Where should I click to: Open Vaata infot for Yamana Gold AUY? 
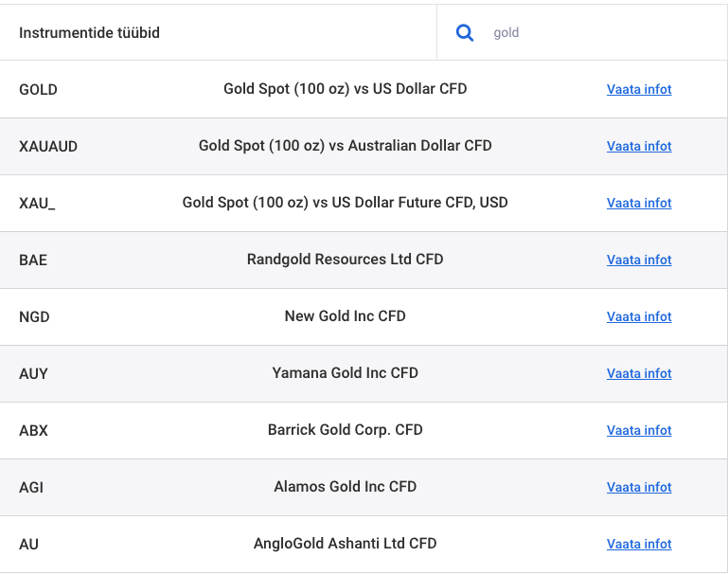pos(639,373)
